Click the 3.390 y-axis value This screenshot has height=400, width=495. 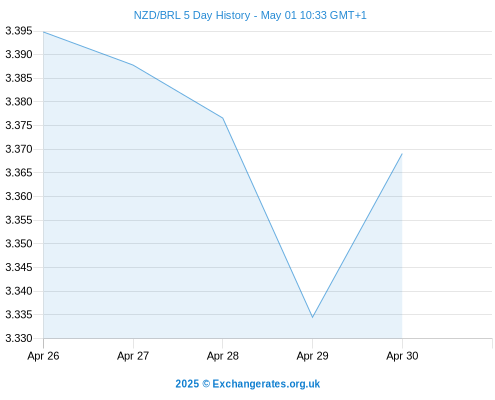[x=19, y=55]
